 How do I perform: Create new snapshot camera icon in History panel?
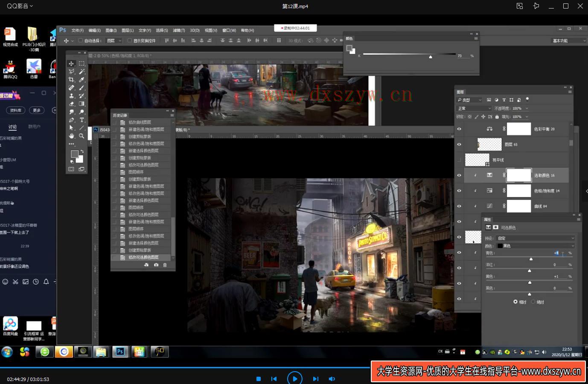[156, 265]
